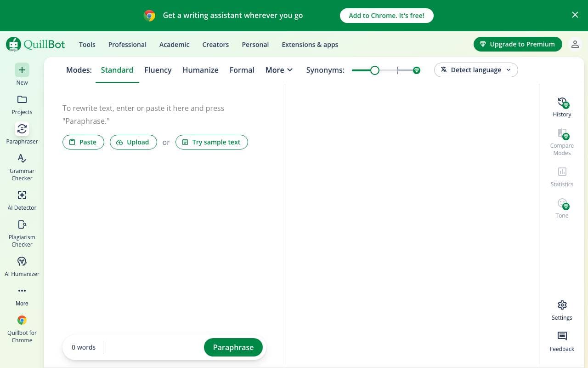Click the Paraphrase button
This screenshot has height=368, width=588.
[233, 347]
